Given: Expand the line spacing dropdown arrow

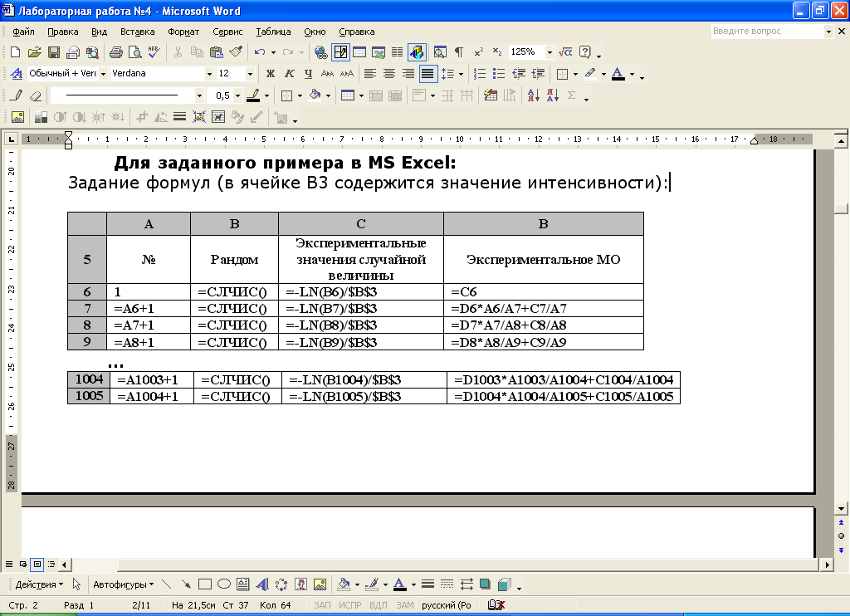Looking at the screenshot, I should (462, 74).
